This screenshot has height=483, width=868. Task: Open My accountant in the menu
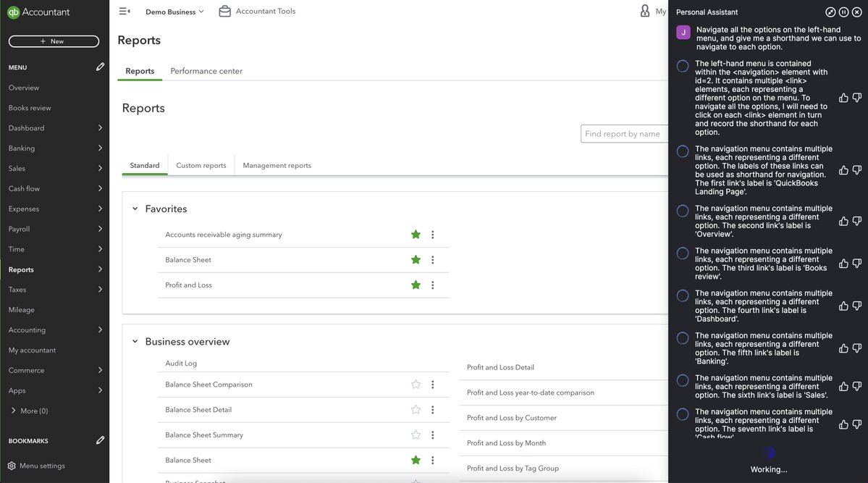(32, 350)
